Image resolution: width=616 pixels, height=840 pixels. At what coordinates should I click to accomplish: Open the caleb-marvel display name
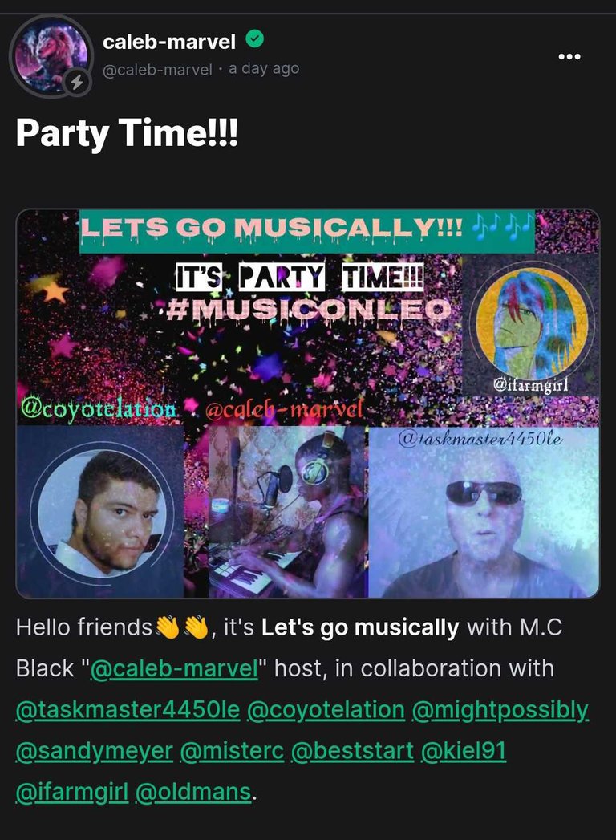(168, 41)
